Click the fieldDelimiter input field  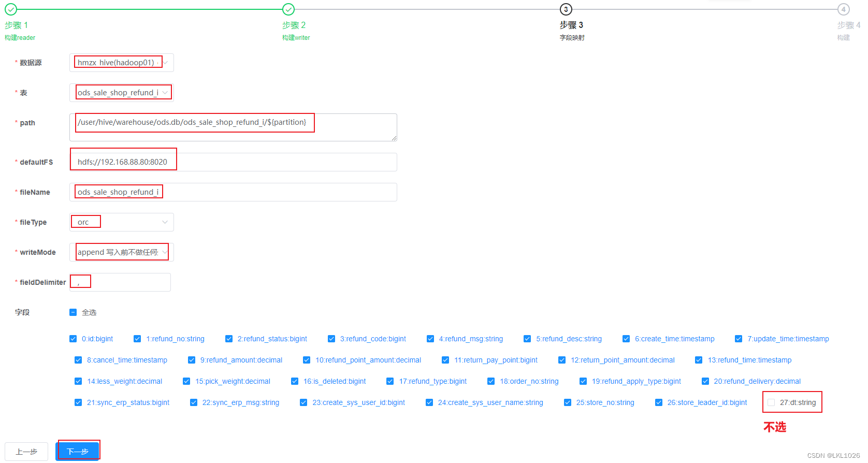(120, 282)
